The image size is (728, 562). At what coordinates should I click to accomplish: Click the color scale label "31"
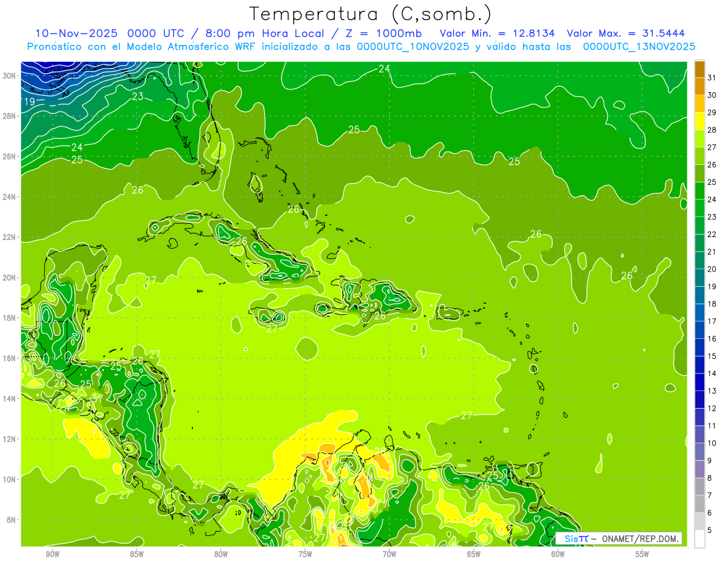coord(712,77)
